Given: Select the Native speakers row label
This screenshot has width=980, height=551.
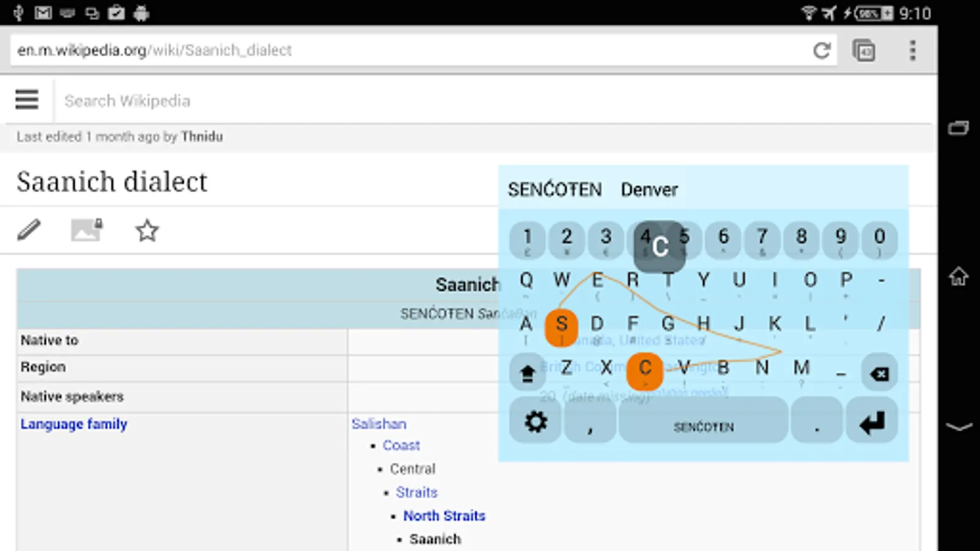Looking at the screenshot, I should [72, 397].
